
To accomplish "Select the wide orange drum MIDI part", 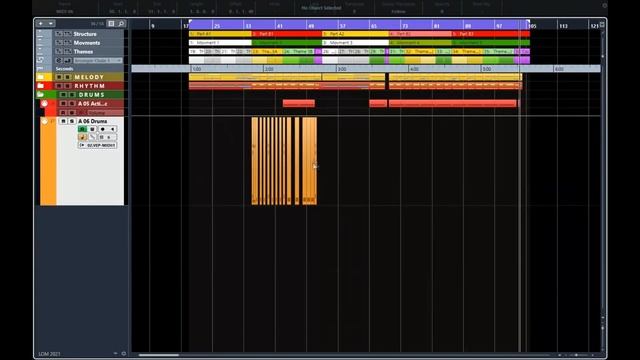I will click(x=309, y=161).
